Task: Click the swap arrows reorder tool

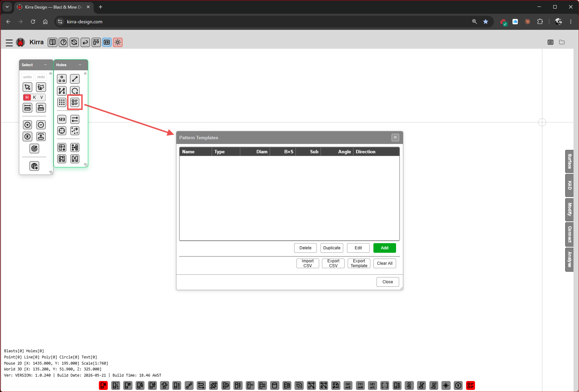Action: 75,119
